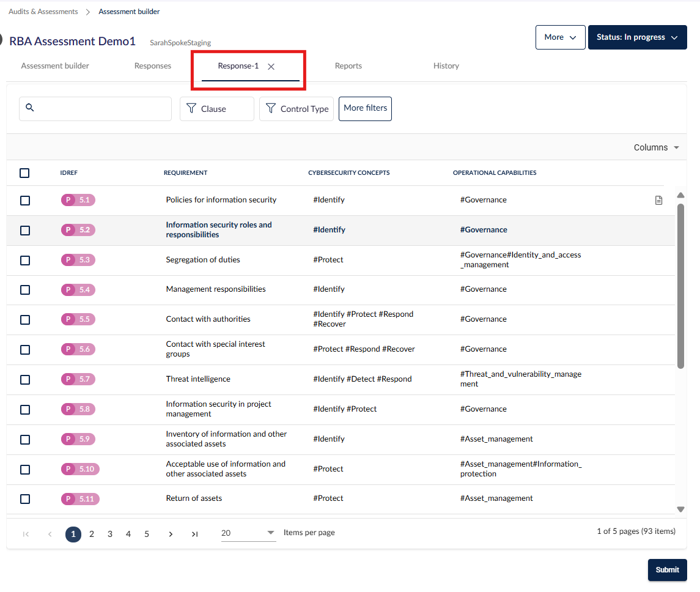Click the Submit button
700x592 pixels.
coord(667,569)
